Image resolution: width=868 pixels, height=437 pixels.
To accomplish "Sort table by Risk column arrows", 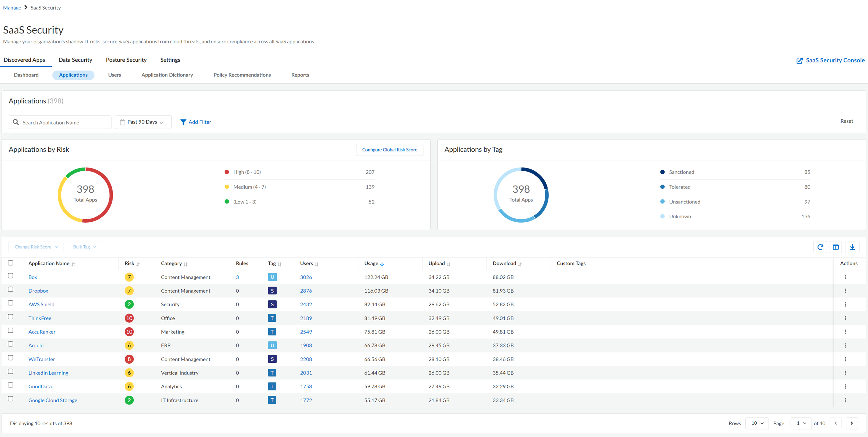I will [x=138, y=264].
